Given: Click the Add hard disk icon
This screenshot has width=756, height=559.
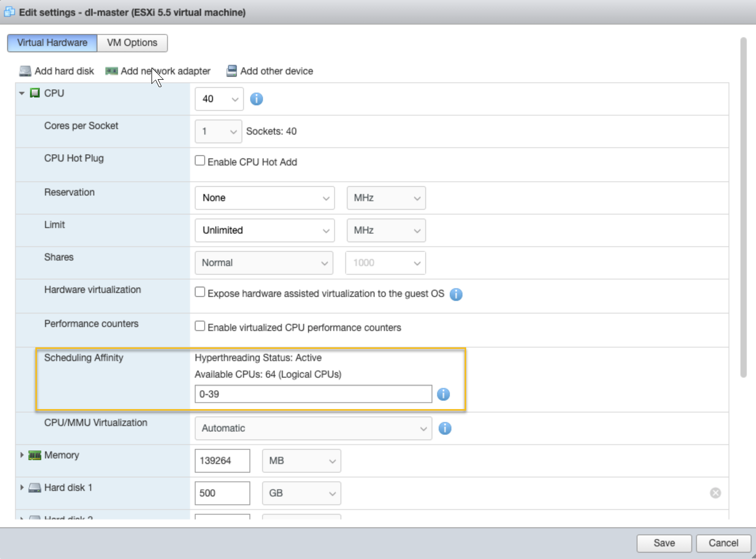Looking at the screenshot, I should [25, 71].
